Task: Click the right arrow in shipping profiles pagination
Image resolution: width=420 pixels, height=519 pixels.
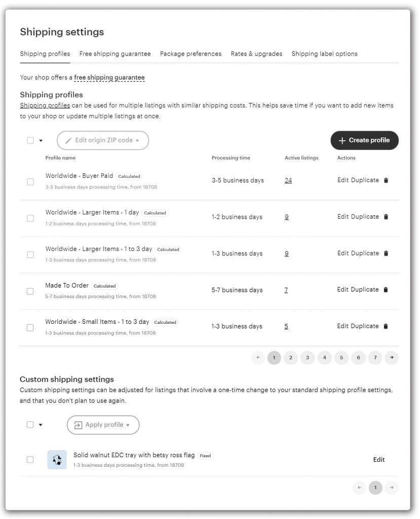Action: (x=392, y=358)
